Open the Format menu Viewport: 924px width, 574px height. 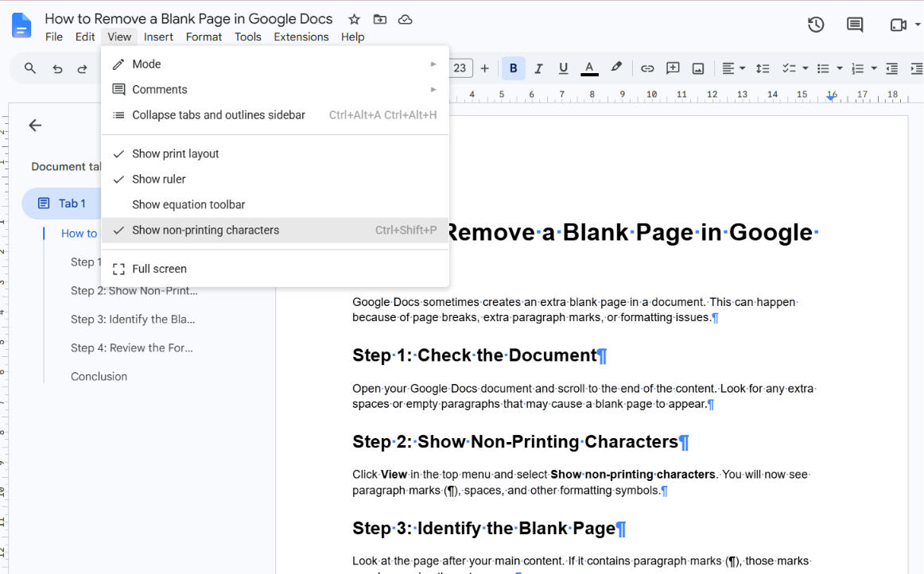204,37
